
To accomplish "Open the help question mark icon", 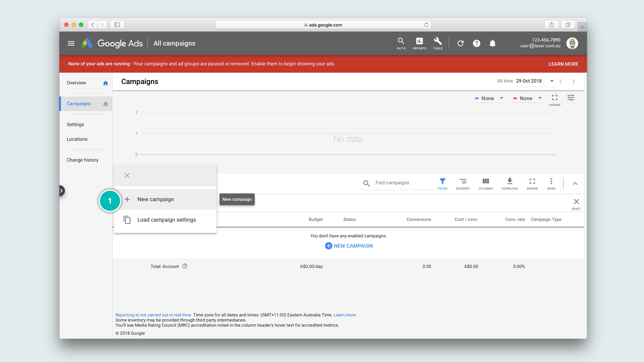I will click(x=476, y=43).
